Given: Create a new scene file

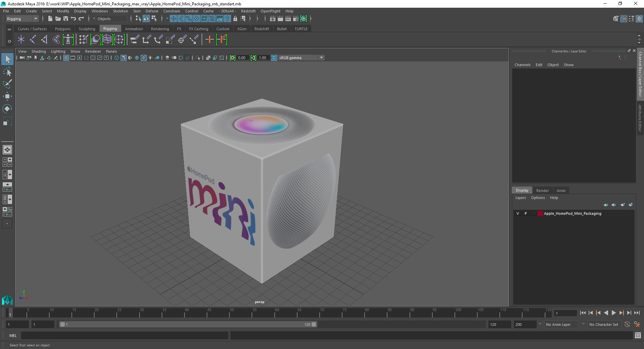Looking at the screenshot, I should click(x=50, y=19).
